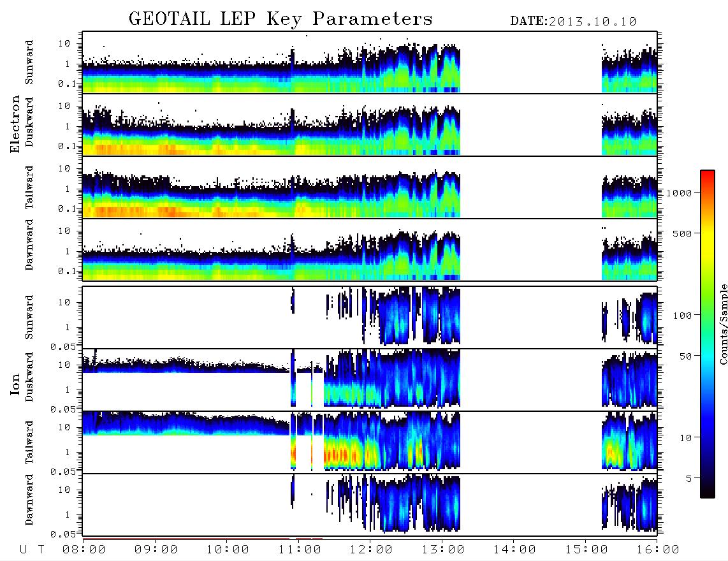Click the 0.1 tick in Electron Sunward panel
Image resolution: width=728 pixels, height=561 pixels.
pyautogui.click(x=67, y=84)
